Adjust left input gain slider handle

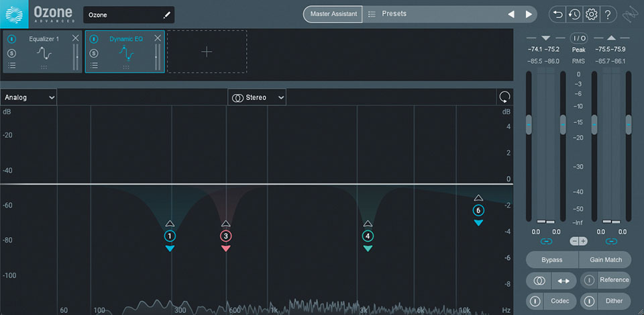pyautogui.click(x=529, y=124)
